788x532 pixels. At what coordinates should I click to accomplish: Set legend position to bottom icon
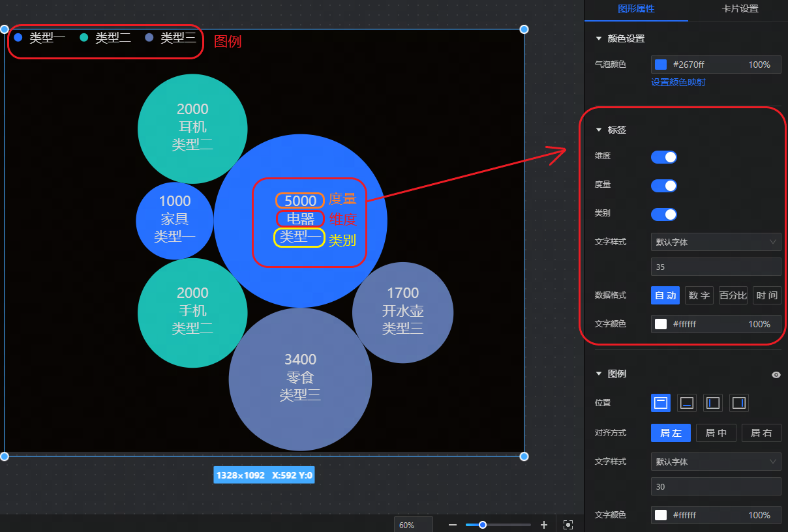[687, 403]
